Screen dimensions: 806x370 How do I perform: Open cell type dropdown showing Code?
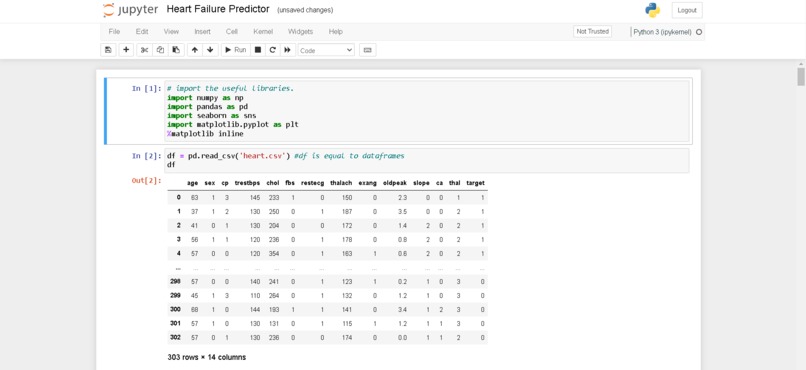(x=326, y=50)
